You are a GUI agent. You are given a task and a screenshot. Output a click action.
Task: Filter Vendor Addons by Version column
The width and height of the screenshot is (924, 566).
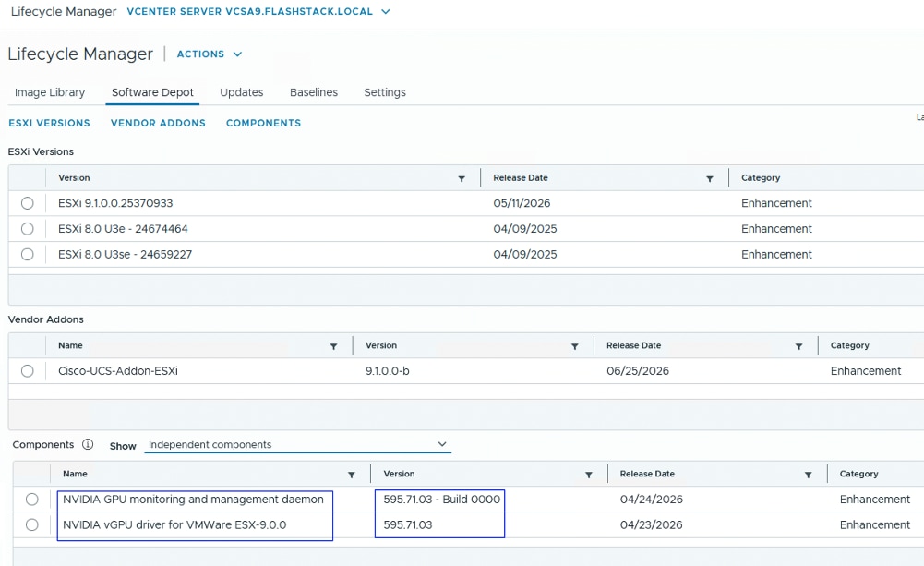pyautogui.click(x=574, y=346)
